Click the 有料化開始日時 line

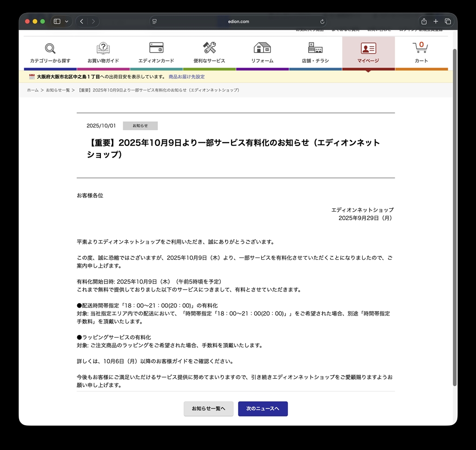[x=150, y=281]
